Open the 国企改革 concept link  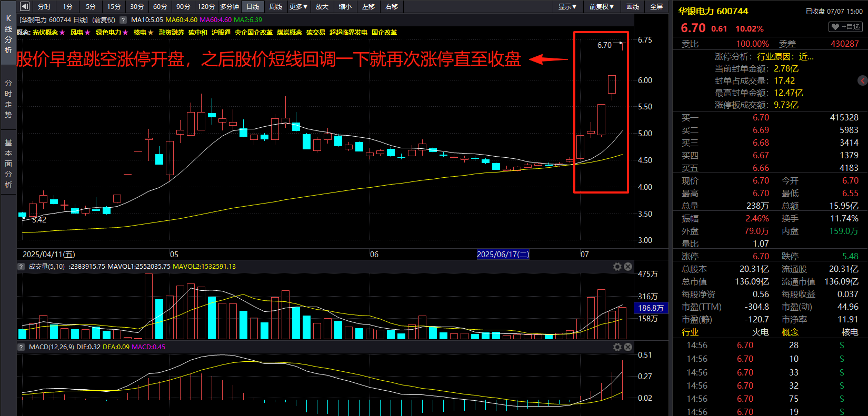pos(384,33)
